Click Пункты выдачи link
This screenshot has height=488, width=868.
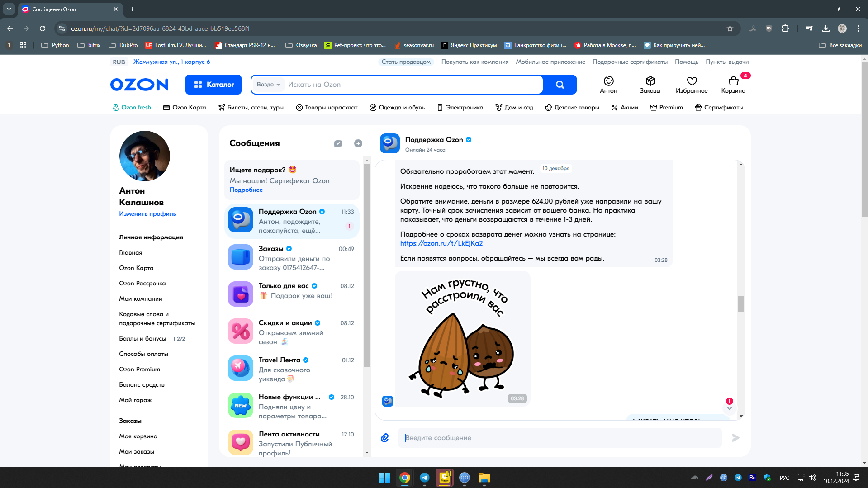pos(727,62)
